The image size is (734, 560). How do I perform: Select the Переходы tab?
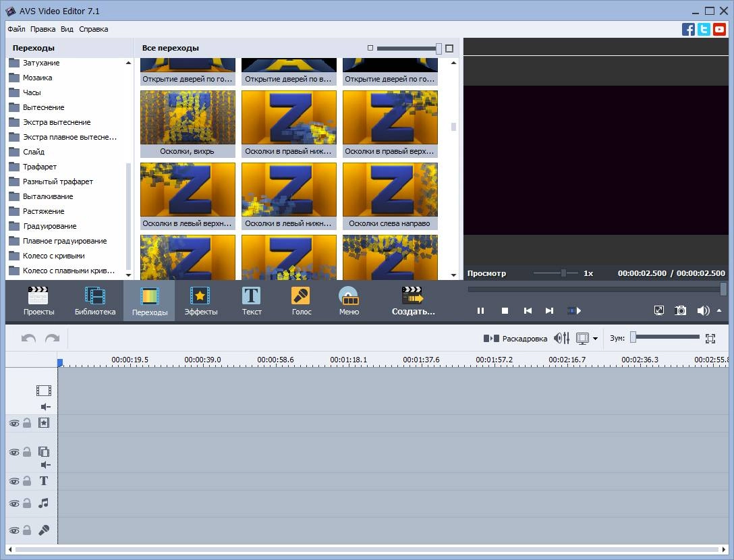click(149, 301)
